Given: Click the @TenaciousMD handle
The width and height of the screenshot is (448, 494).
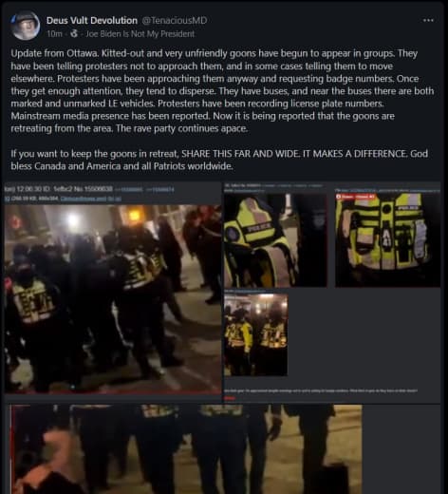Looking at the screenshot, I should coord(175,21).
